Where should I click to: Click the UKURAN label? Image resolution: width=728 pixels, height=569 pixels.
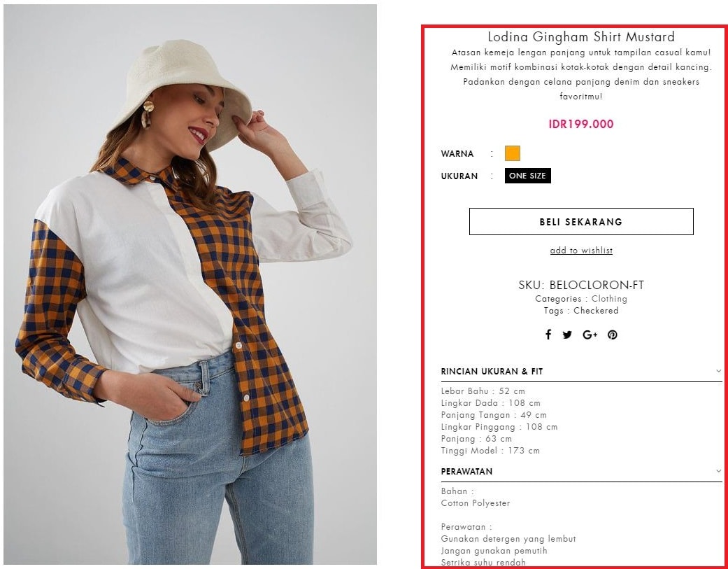(459, 176)
